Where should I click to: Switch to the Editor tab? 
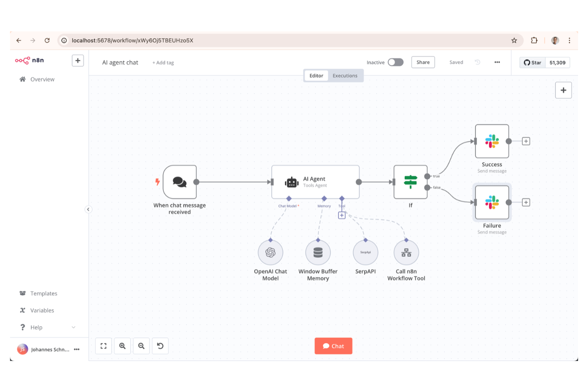pos(316,76)
